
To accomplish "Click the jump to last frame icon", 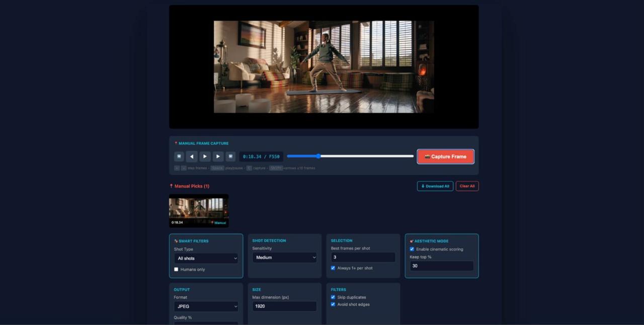I will [230, 156].
